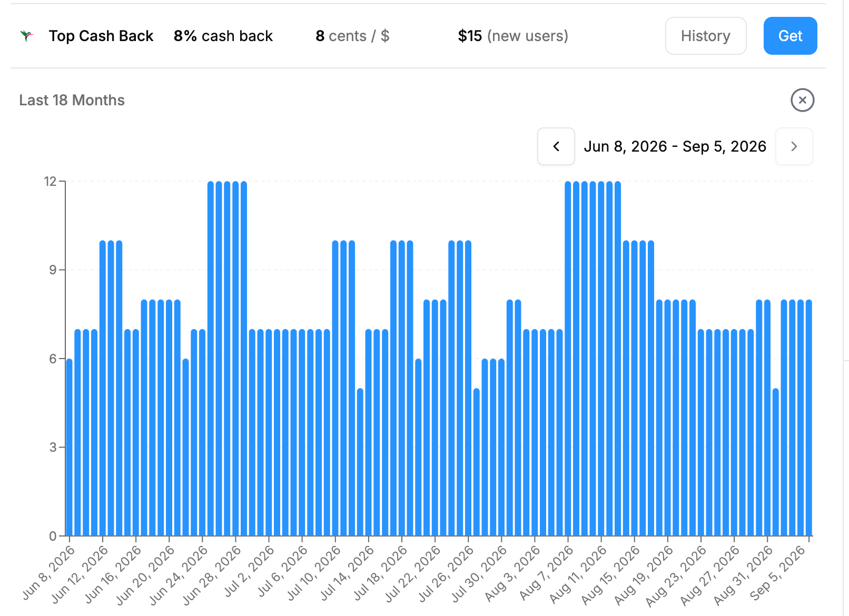Screen dimensions: 849x616
Task: Click the first bar for Jun 8, 2026
Action: pos(70,448)
